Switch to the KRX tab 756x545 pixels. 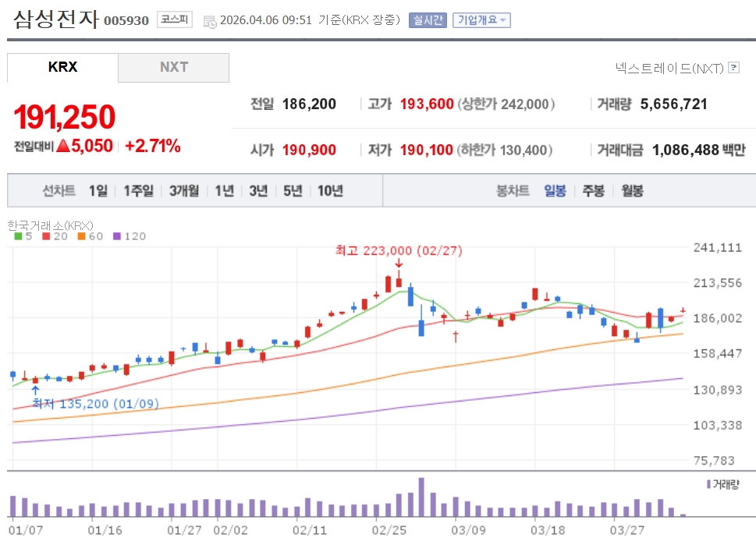[62, 67]
